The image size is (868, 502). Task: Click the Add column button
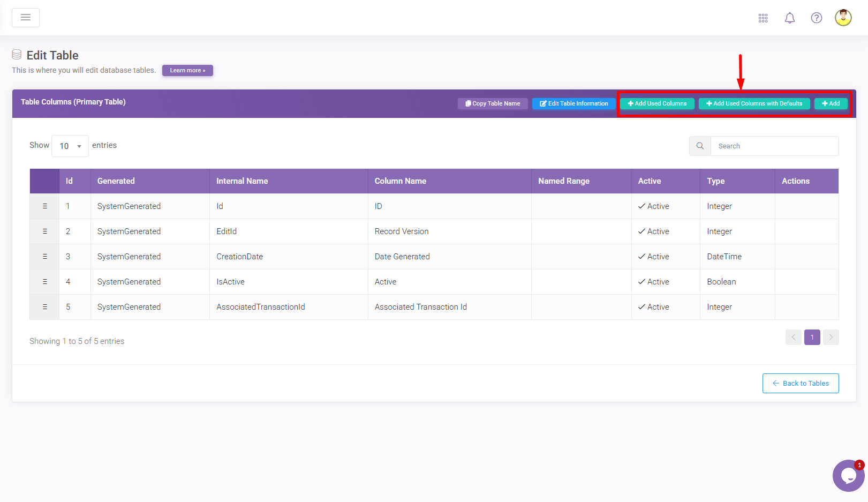click(831, 103)
